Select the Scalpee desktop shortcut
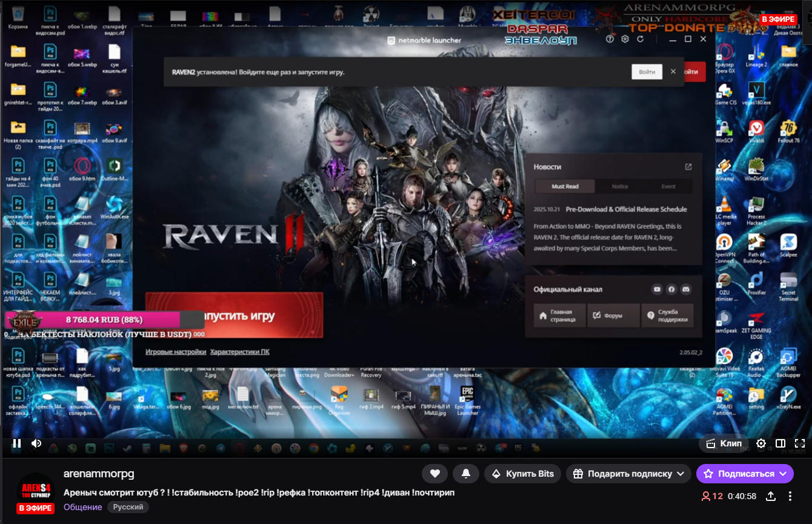Image resolution: width=812 pixels, height=524 pixels. pyautogui.click(x=788, y=245)
